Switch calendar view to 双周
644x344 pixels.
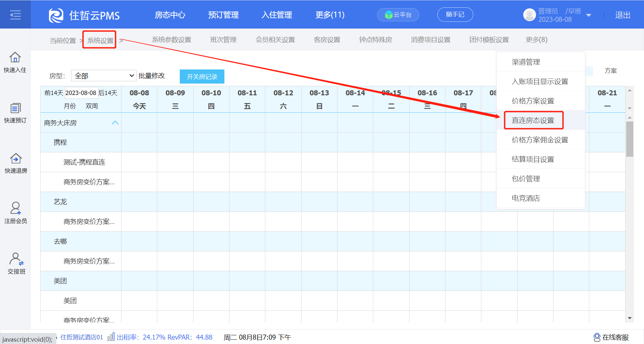click(x=92, y=106)
